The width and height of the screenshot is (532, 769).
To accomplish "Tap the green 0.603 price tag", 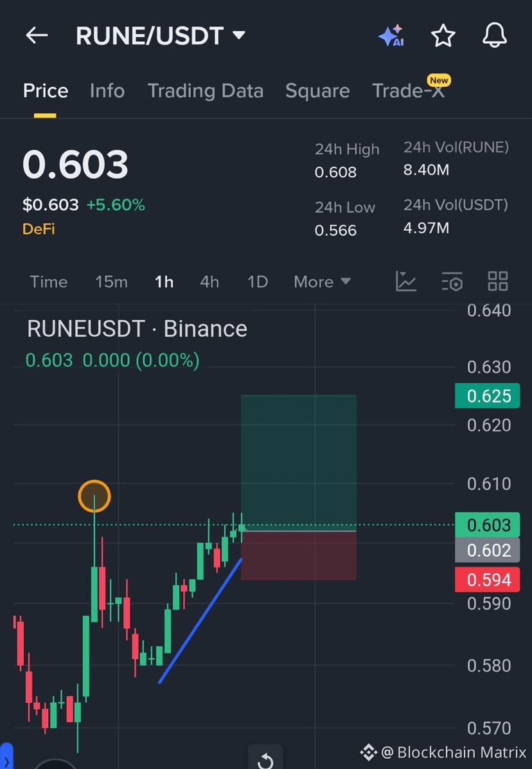I will coord(487,525).
